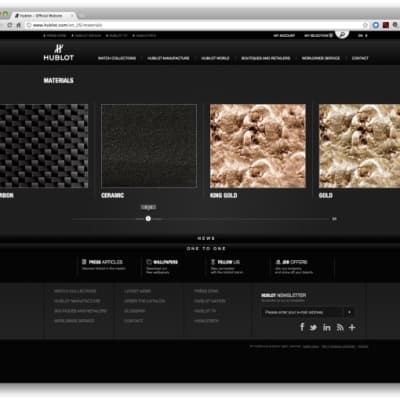Bookmark page with the star icon

365,25
